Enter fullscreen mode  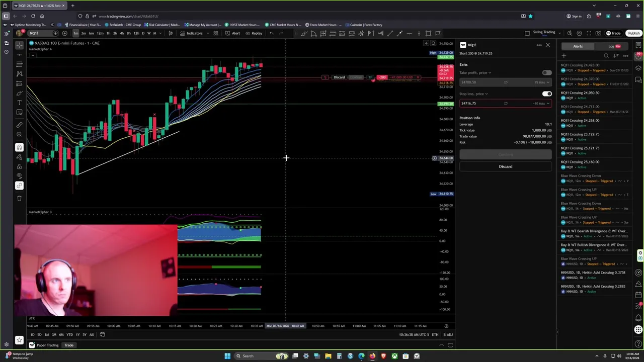(589, 33)
